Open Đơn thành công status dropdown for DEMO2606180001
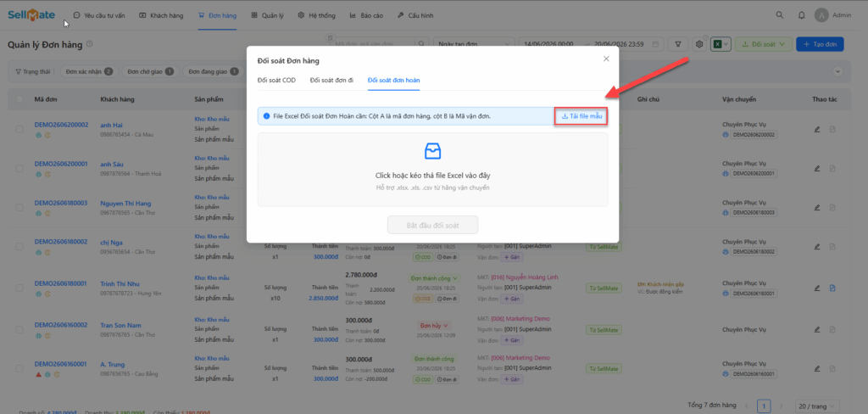 click(435, 277)
